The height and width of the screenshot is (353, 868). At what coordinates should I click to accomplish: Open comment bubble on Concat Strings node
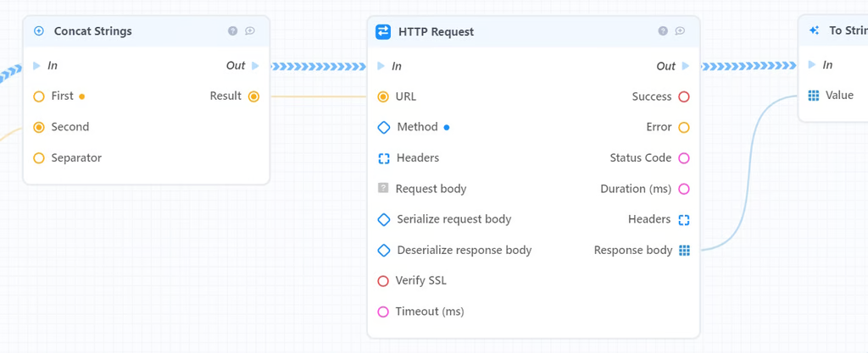(x=249, y=31)
